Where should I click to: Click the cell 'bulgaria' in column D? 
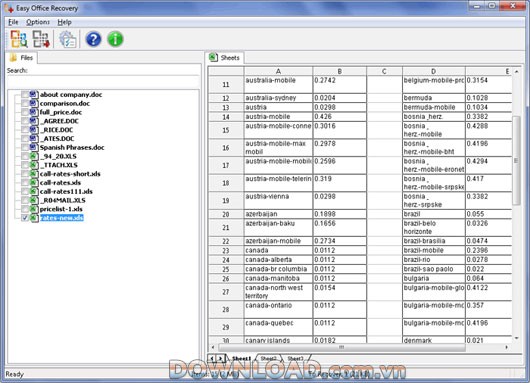click(434, 279)
